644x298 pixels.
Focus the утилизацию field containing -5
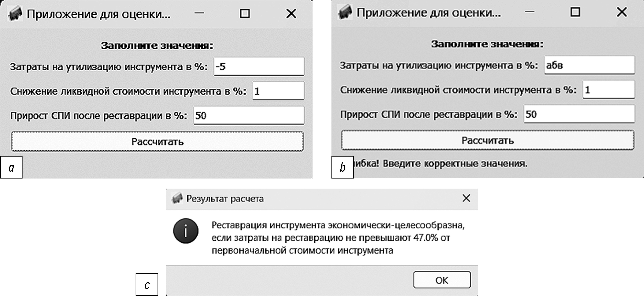tap(259, 66)
